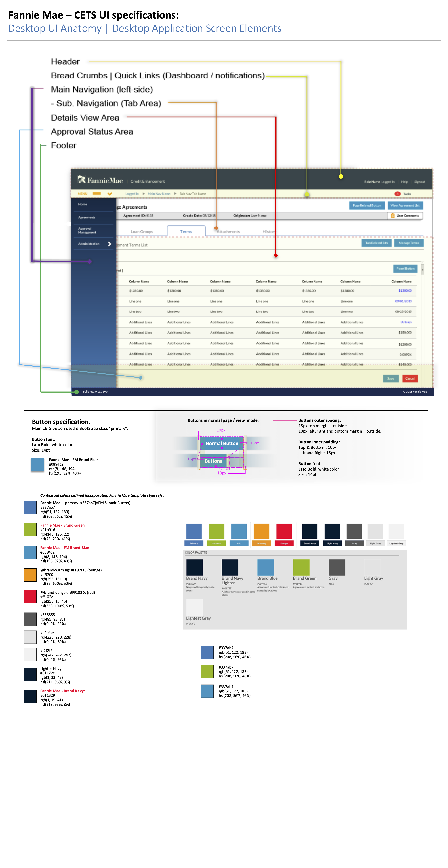
Task: Click the Panel Button
Action: (405, 269)
